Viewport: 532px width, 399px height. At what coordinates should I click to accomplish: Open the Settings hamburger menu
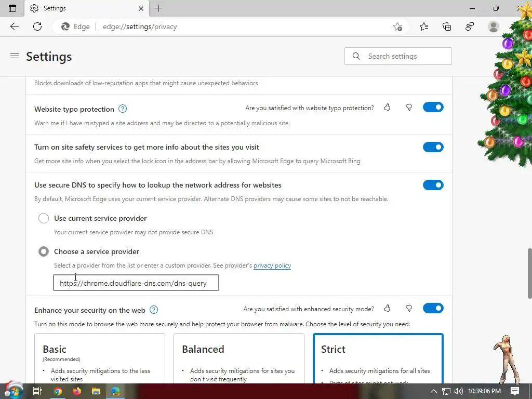pos(15,56)
